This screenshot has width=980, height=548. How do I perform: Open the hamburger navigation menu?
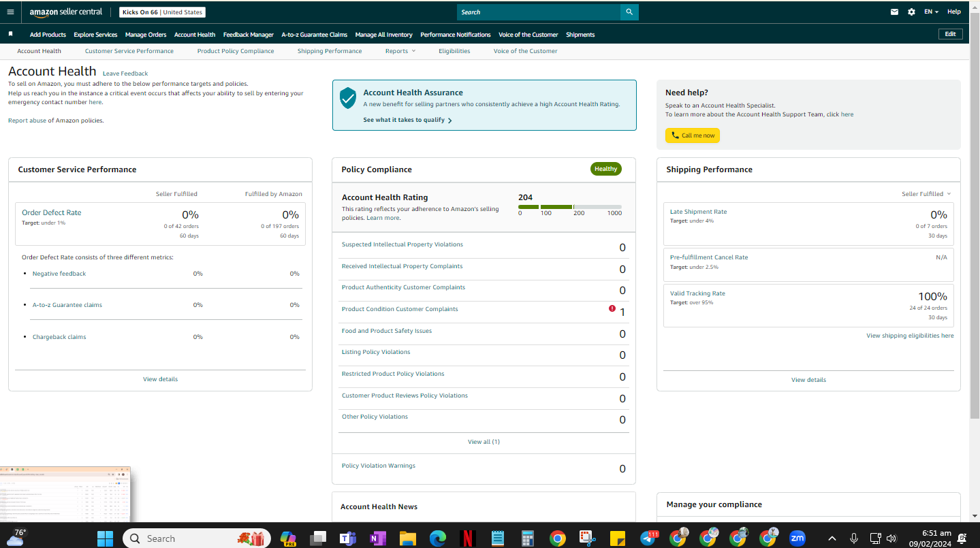click(10, 12)
